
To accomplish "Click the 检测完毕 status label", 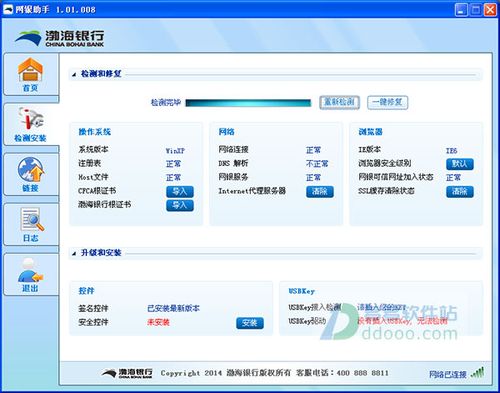I will [x=166, y=102].
